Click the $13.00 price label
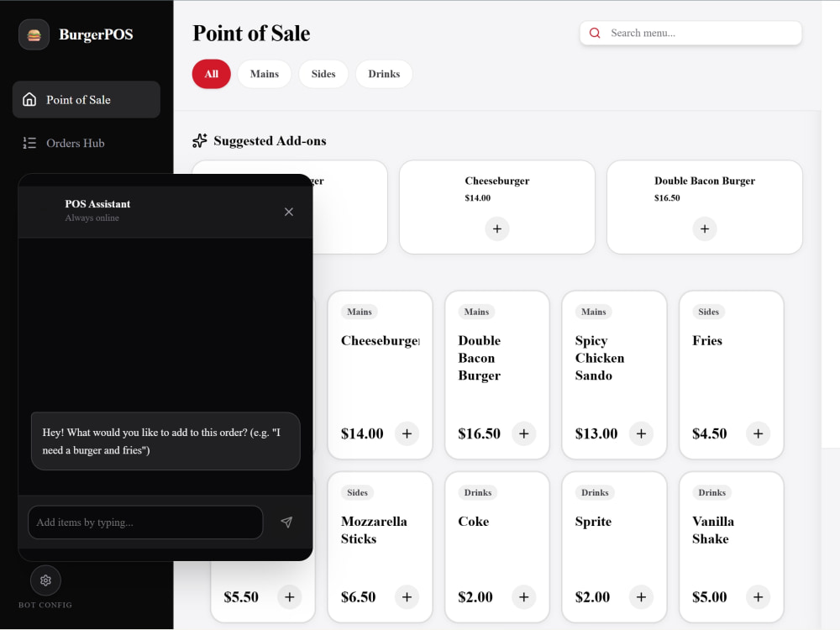 coord(596,433)
